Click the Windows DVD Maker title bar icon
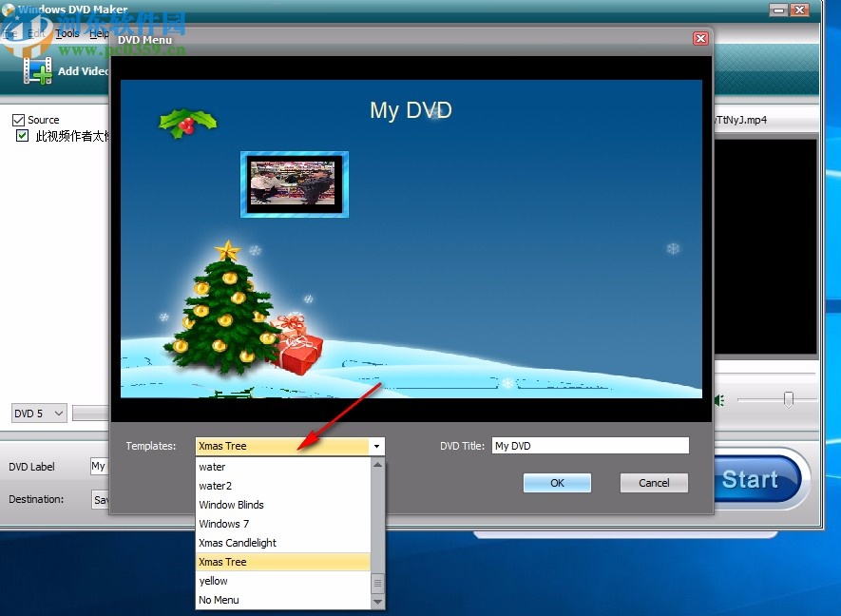This screenshot has height=616, width=841. click(8, 9)
